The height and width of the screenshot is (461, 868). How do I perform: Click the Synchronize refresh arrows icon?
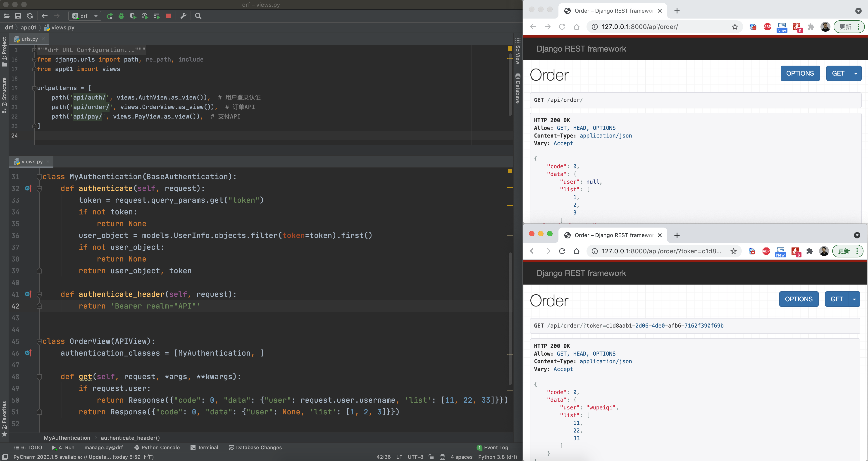point(30,16)
